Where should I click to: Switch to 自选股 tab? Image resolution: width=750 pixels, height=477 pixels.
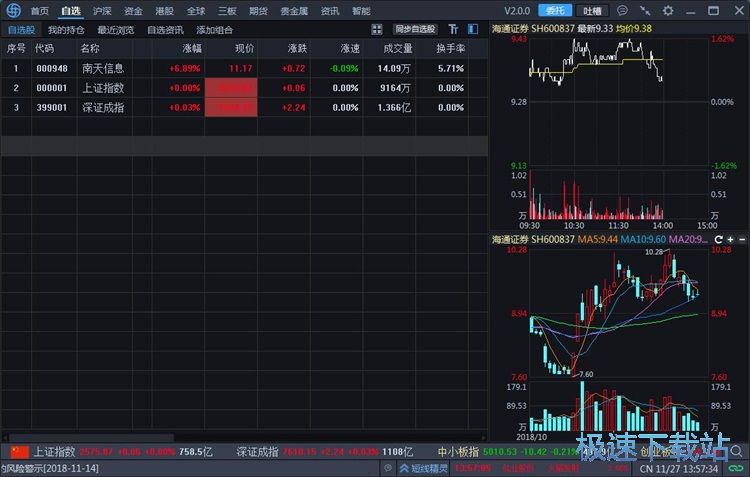pos(22,30)
